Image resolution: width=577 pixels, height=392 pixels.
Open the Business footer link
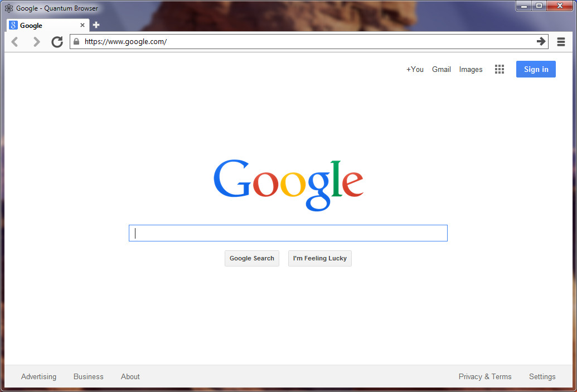[x=88, y=376]
